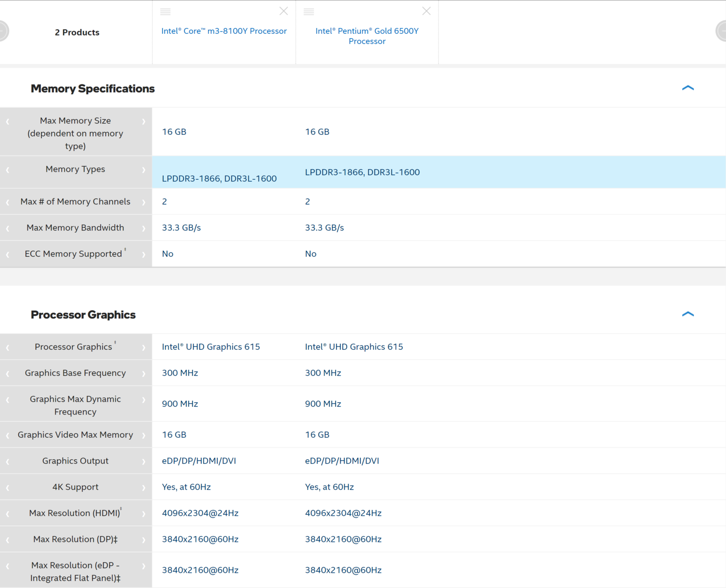Click the left arrow on ECC Memory Supported row
Image resolution: width=726 pixels, height=588 pixels.
pos(8,254)
